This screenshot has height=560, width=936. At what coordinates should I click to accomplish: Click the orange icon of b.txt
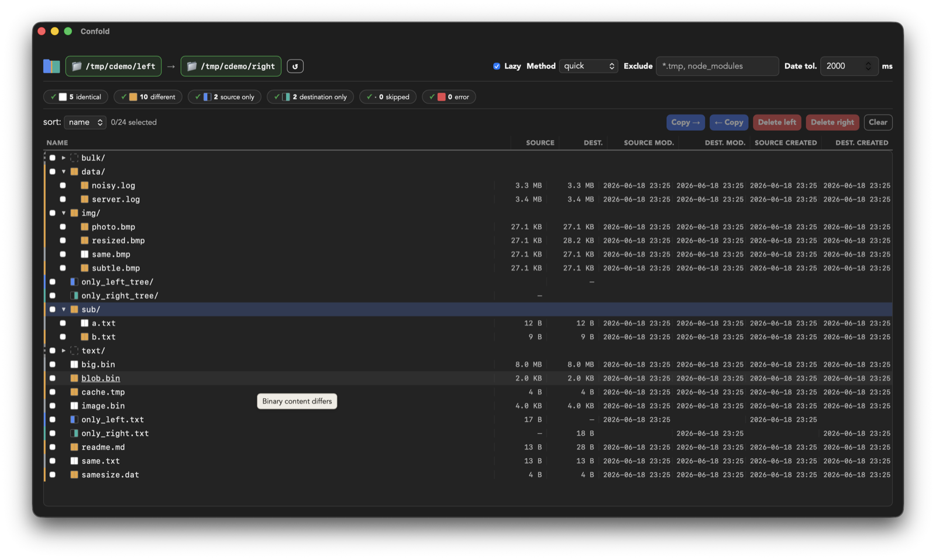(84, 337)
